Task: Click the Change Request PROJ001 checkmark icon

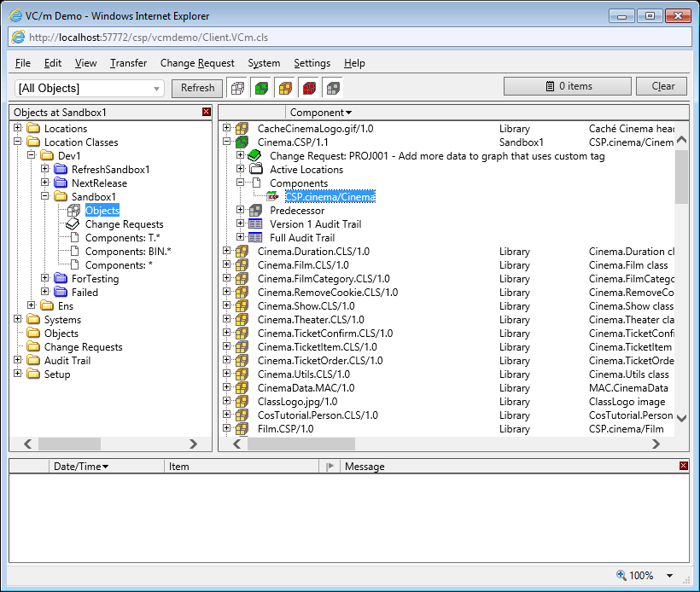Action: click(x=254, y=156)
